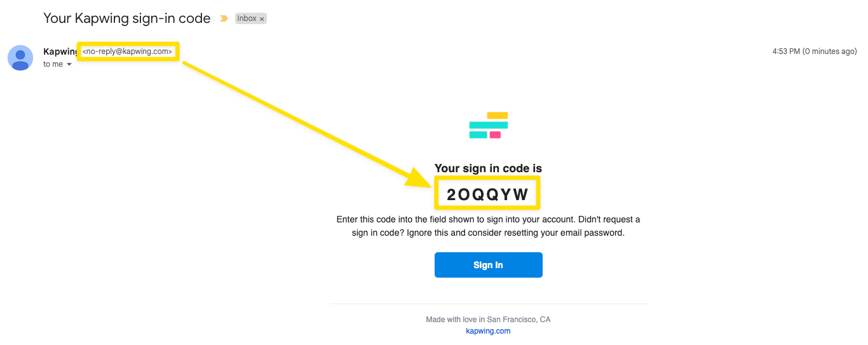This screenshot has width=868, height=345.
Task: Expand the "to me" recipient details arrow
Action: [x=69, y=65]
